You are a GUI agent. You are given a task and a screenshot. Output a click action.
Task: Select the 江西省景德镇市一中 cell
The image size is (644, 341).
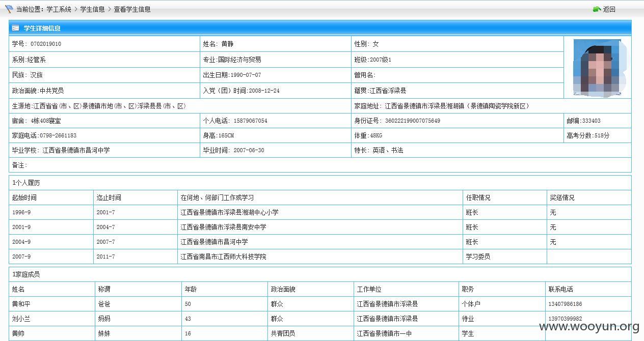(406, 333)
